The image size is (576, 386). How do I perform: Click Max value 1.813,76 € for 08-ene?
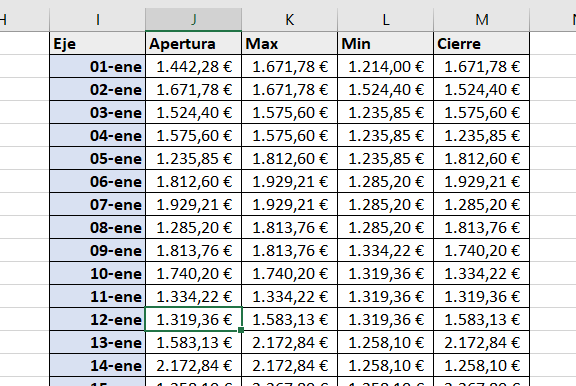[x=289, y=228]
